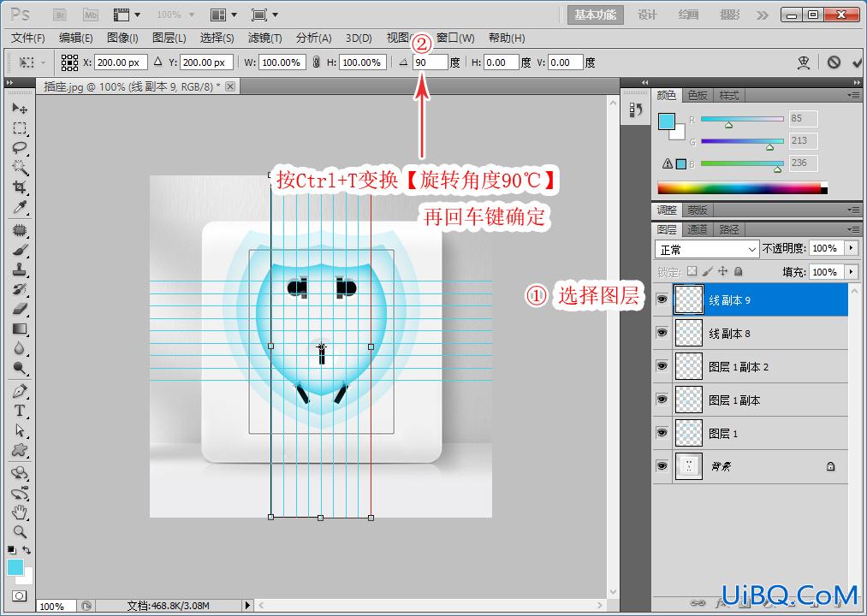Expand more workspaces chevron
Image resolution: width=867 pixels, height=616 pixels.
763,15
